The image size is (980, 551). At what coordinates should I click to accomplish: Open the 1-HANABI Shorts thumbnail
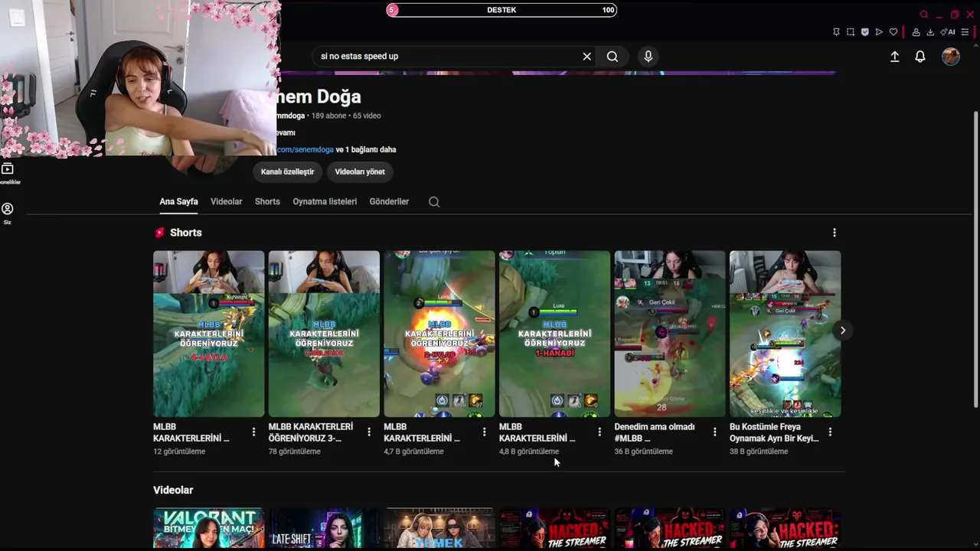pyautogui.click(x=554, y=334)
